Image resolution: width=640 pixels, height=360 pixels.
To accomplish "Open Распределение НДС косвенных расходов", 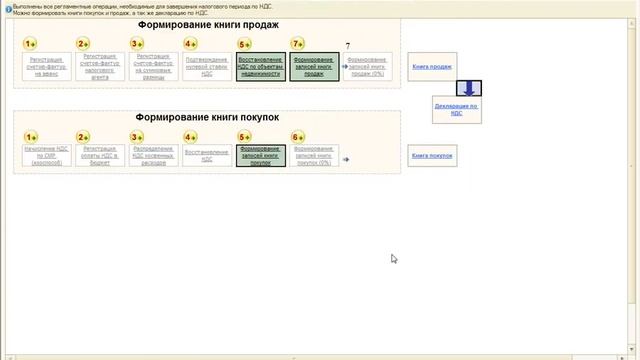I will coord(153,156).
